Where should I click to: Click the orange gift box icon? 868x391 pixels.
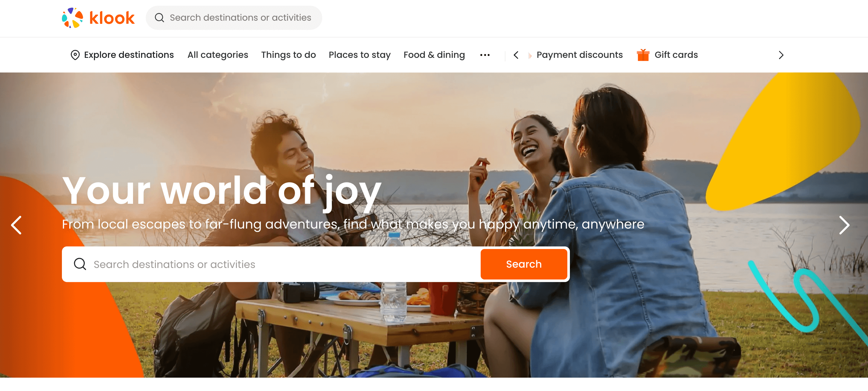pyautogui.click(x=643, y=55)
